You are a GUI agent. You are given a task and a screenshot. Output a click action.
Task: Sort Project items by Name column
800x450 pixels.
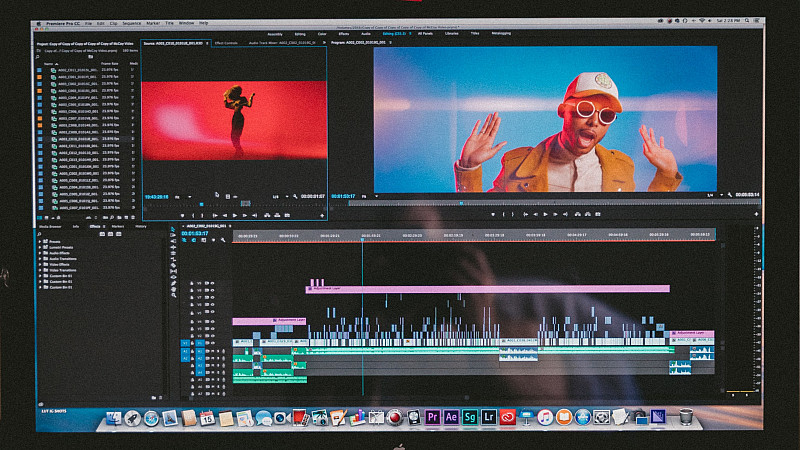click(51, 64)
